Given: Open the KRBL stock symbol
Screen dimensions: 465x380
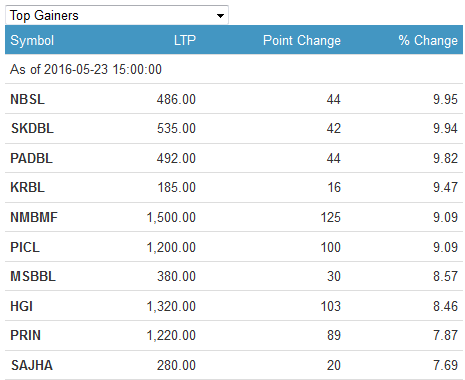Looking at the screenshot, I should pos(27,187).
